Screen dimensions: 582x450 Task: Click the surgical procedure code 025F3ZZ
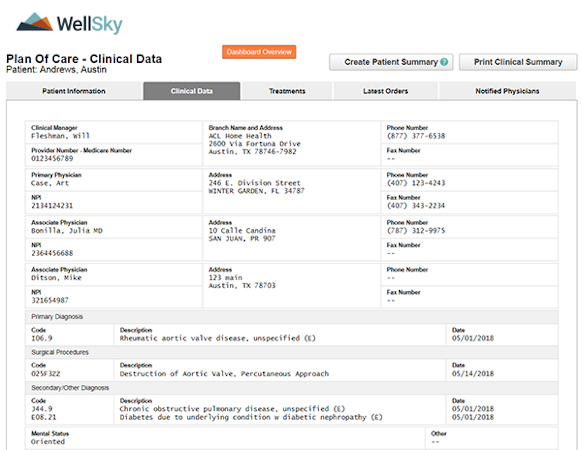point(46,374)
